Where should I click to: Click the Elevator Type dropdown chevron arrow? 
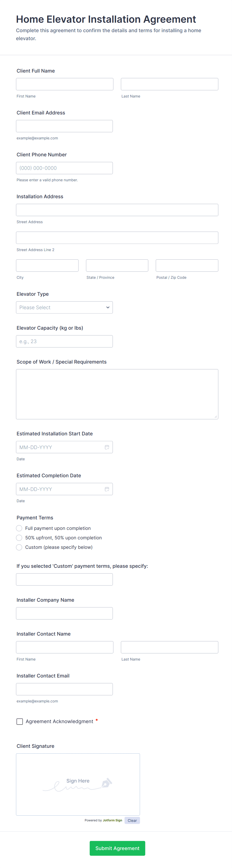(108, 307)
